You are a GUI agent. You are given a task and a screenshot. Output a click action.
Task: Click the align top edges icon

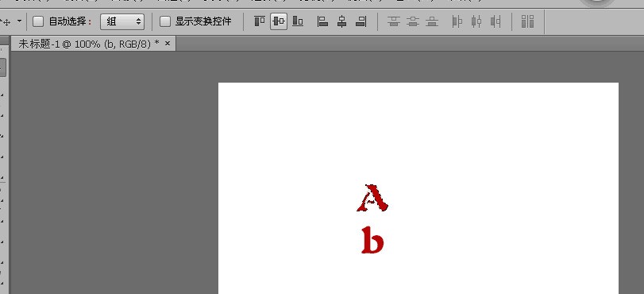(260, 21)
